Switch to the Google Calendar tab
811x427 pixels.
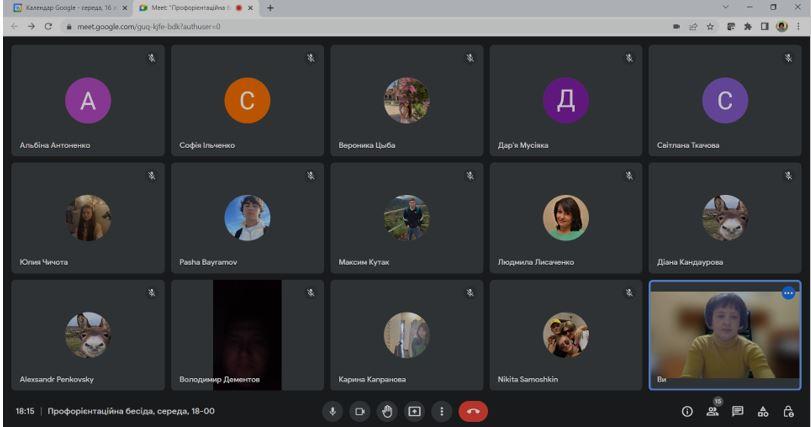tap(66, 8)
